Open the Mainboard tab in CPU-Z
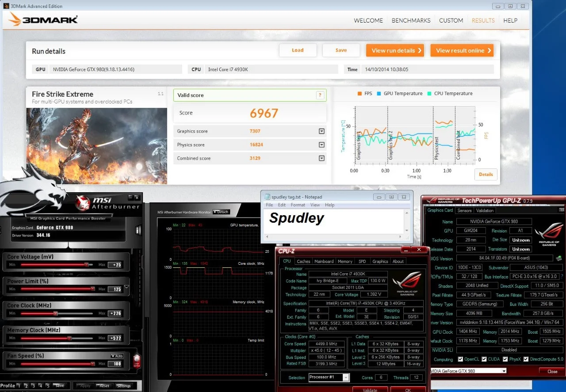This screenshot has width=566, height=392. coord(324,261)
